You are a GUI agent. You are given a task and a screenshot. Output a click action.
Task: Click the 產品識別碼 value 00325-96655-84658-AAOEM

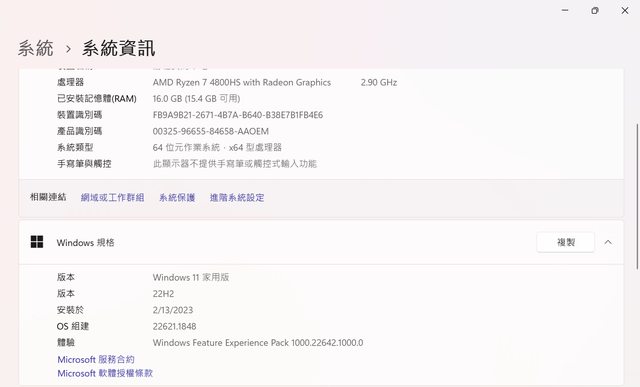tap(211, 131)
